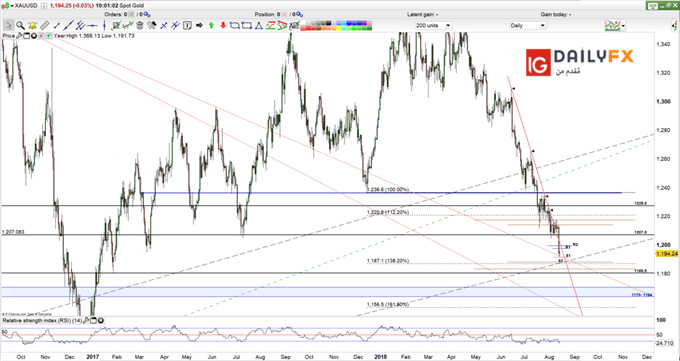Click the detach window icon in green bar
The image size is (680, 361).
(x=669, y=6)
